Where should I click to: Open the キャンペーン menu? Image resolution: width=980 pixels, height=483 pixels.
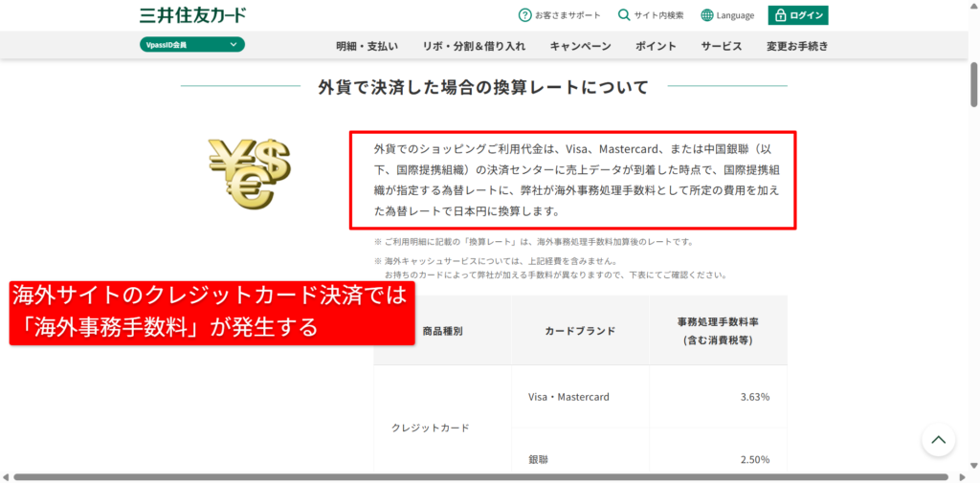pos(581,46)
